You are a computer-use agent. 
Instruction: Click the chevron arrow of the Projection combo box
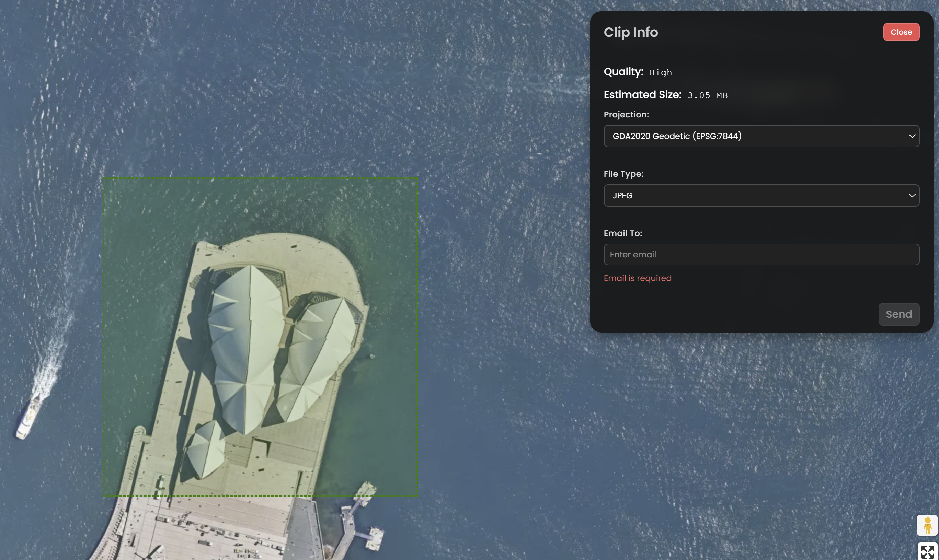912,136
